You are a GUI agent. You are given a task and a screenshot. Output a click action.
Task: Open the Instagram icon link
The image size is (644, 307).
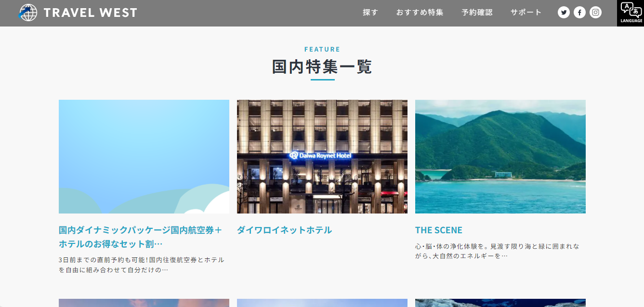[596, 13]
